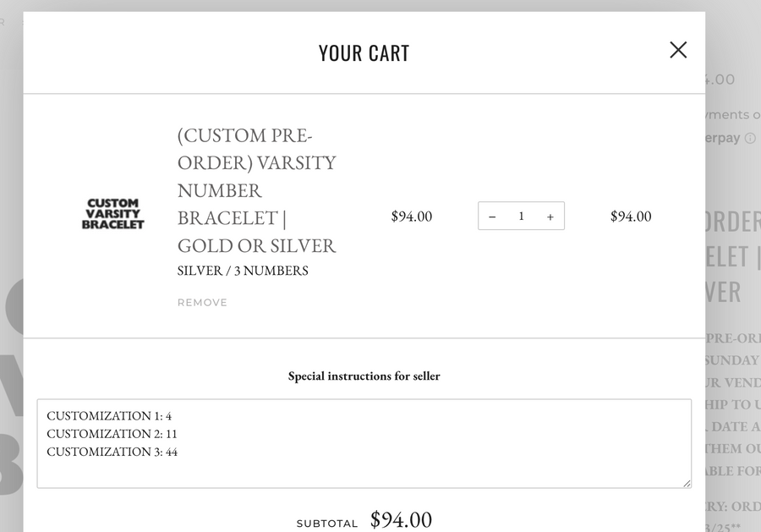Remove the varsity bracelet from the cart
761x532 pixels.
(201, 302)
